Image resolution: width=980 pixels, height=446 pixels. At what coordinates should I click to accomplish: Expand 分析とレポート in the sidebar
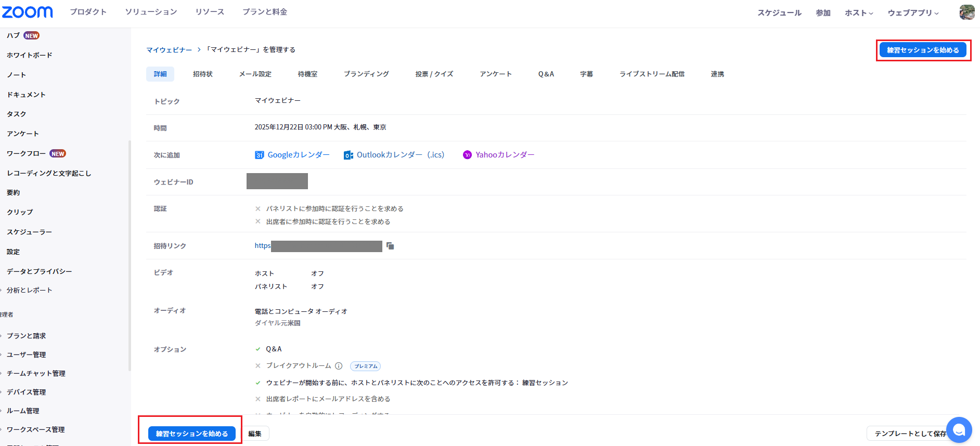point(29,290)
